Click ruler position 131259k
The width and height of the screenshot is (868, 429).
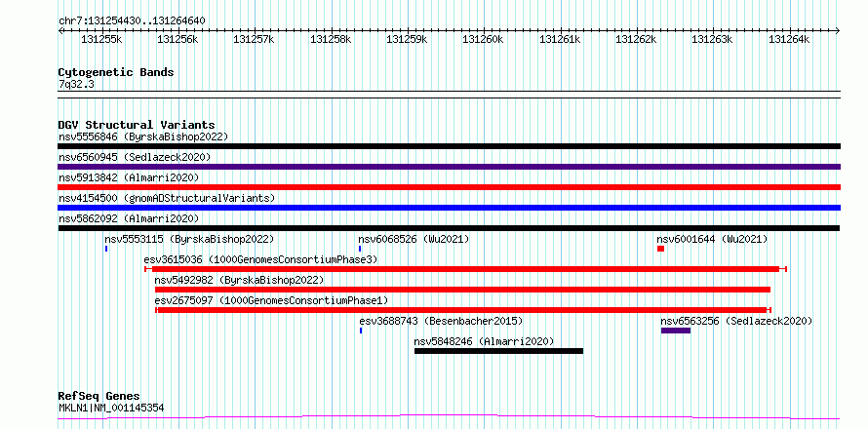pyautogui.click(x=407, y=39)
